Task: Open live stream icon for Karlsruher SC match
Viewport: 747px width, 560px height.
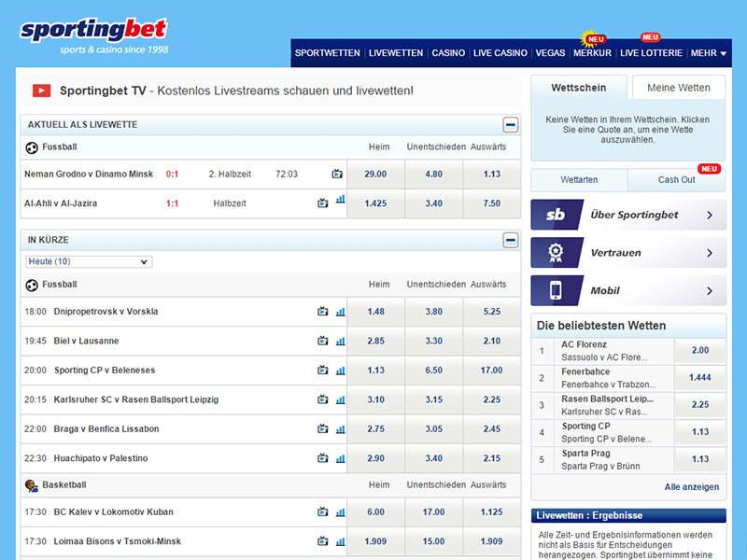Action: tap(323, 399)
